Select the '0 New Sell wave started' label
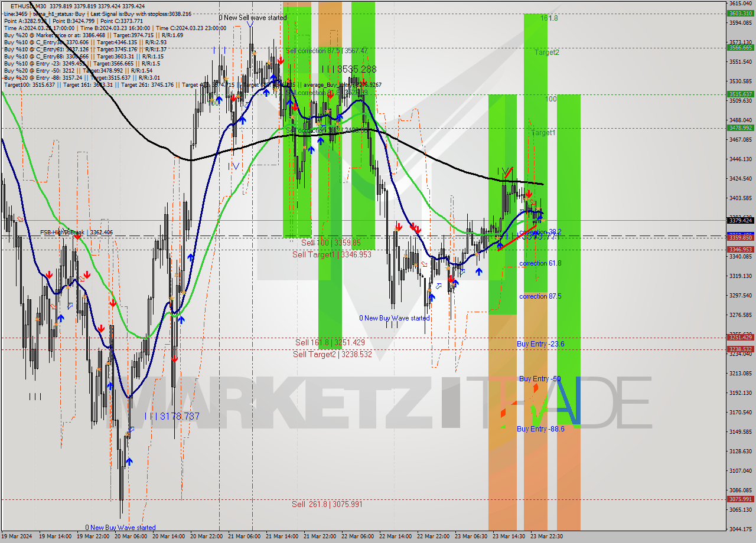This screenshot has height=543, width=756. click(253, 18)
